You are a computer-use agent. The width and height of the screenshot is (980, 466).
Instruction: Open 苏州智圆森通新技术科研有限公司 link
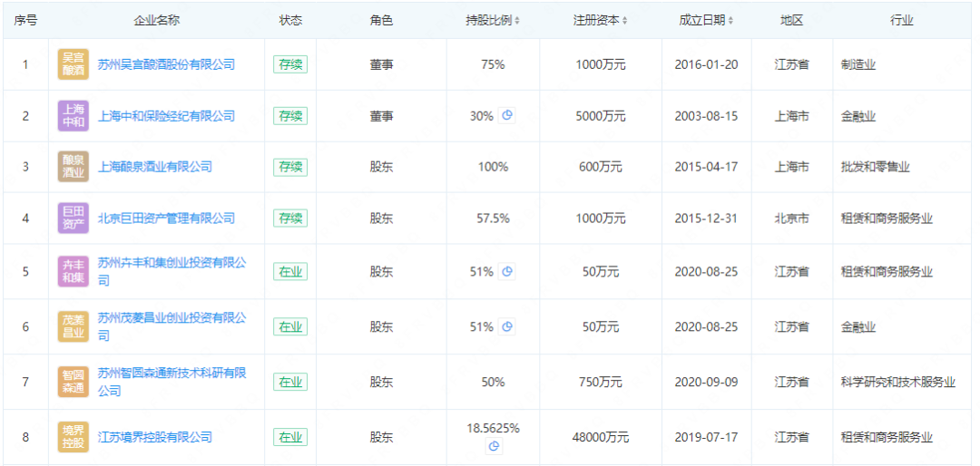(171, 382)
